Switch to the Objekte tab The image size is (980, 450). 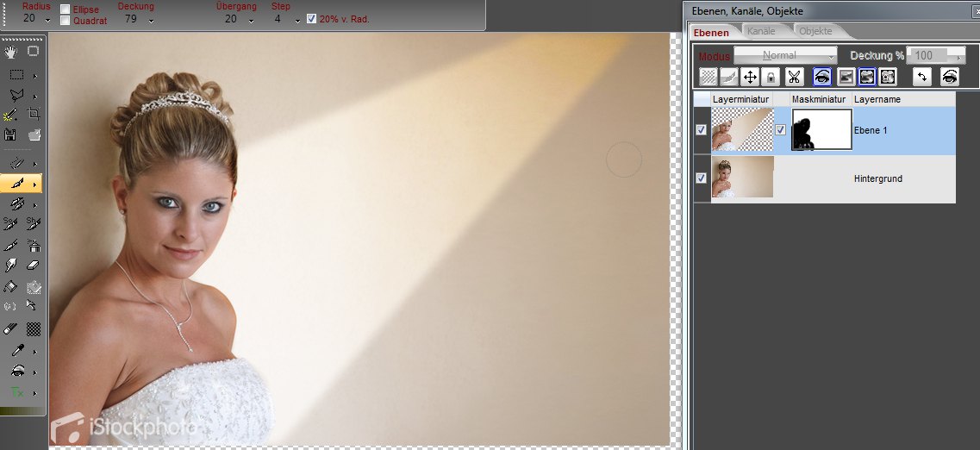pos(815,32)
